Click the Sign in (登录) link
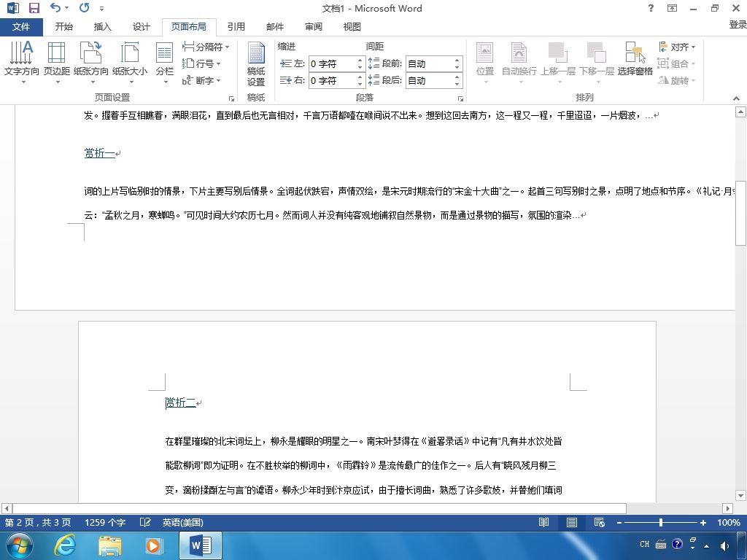The width and height of the screenshot is (747, 560). (738, 24)
